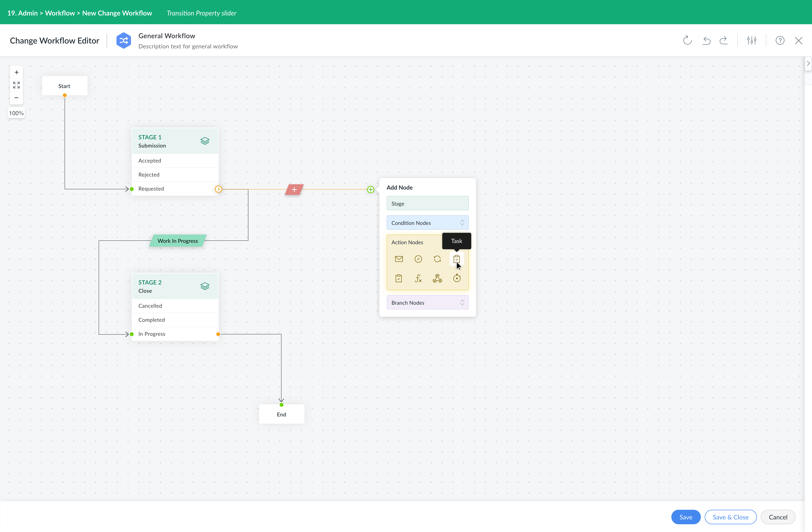Click the Add Node panel heading
This screenshot has width=812, height=532.
[x=399, y=187]
